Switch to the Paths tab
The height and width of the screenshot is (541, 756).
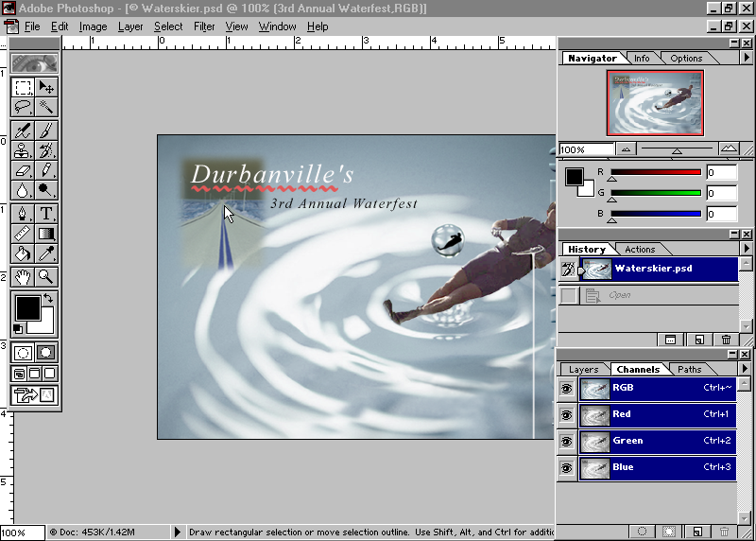tap(690, 369)
